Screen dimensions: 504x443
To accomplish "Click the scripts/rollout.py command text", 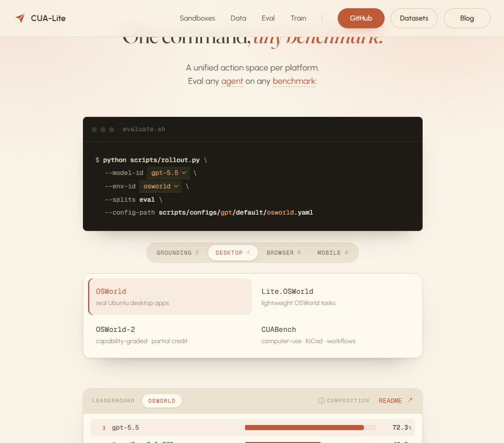I will point(165,160).
